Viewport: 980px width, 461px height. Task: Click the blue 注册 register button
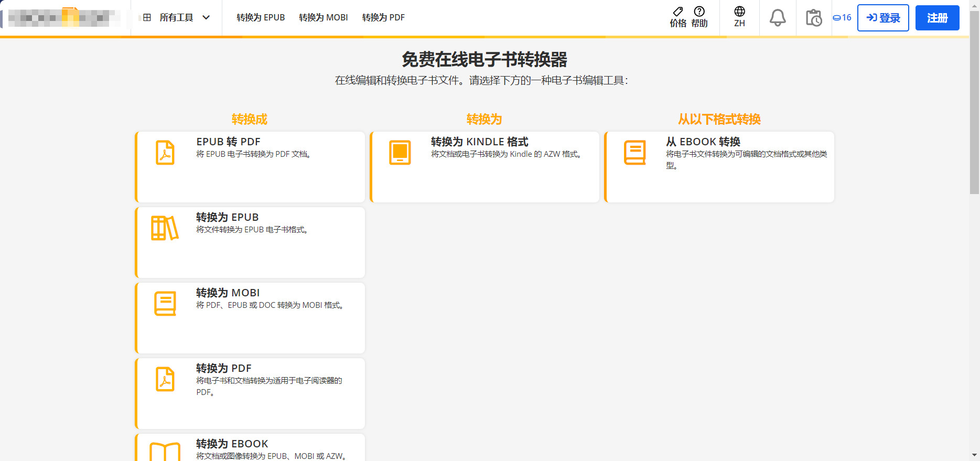coord(937,18)
